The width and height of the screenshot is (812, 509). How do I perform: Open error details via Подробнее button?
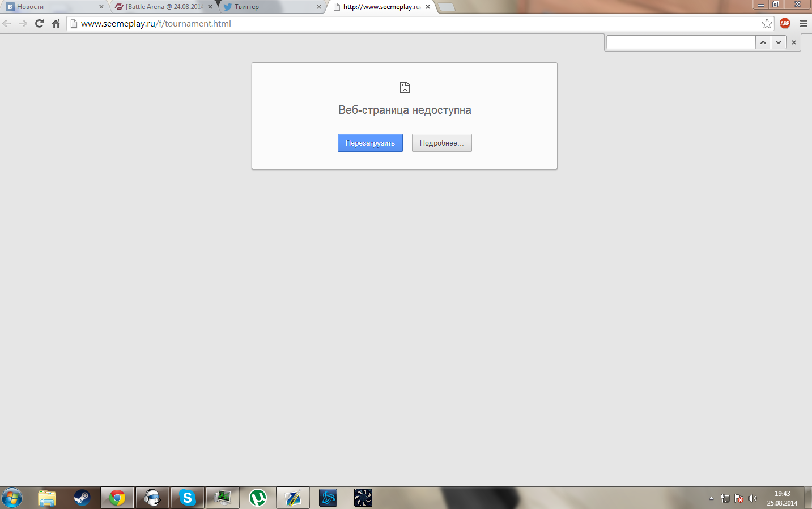coord(441,143)
